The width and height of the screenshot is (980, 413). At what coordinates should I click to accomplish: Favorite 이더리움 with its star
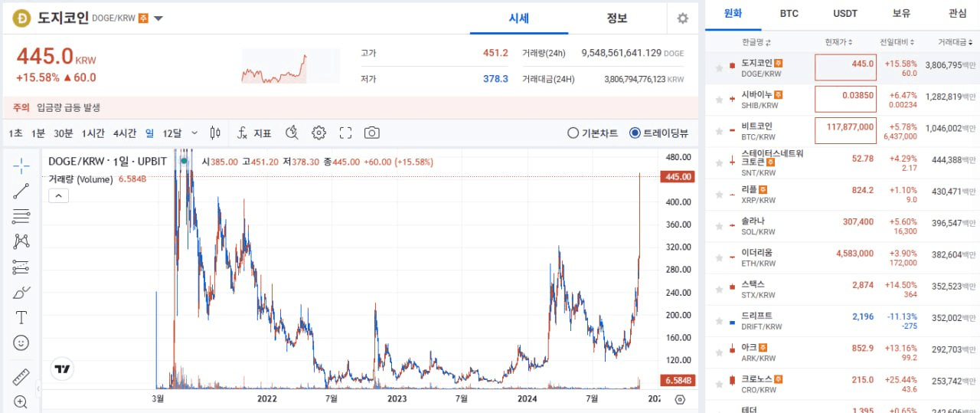719,257
